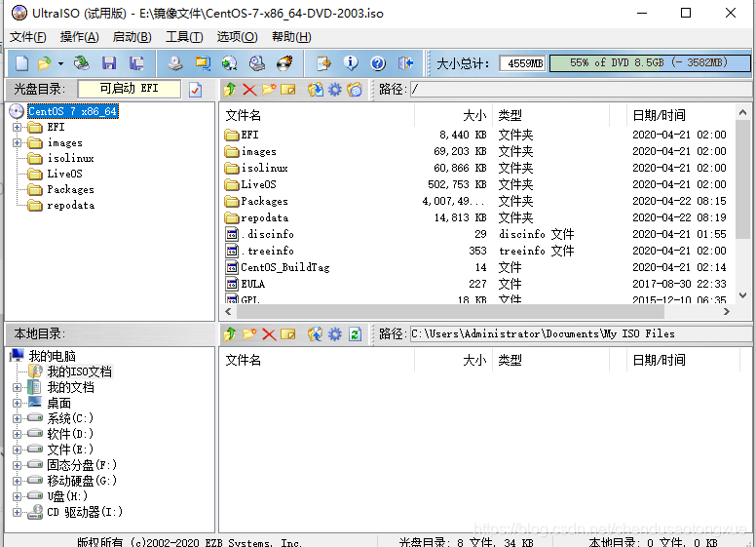756x547 pixels.
Task: Click the gear Properties icon in disc toolbar
Action: 334,90
